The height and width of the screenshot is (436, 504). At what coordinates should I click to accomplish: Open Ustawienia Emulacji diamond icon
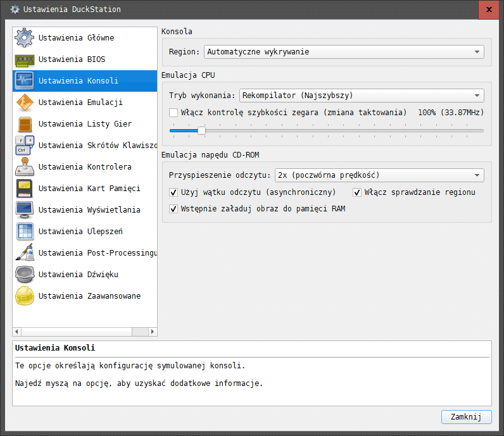[x=25, y=103]
